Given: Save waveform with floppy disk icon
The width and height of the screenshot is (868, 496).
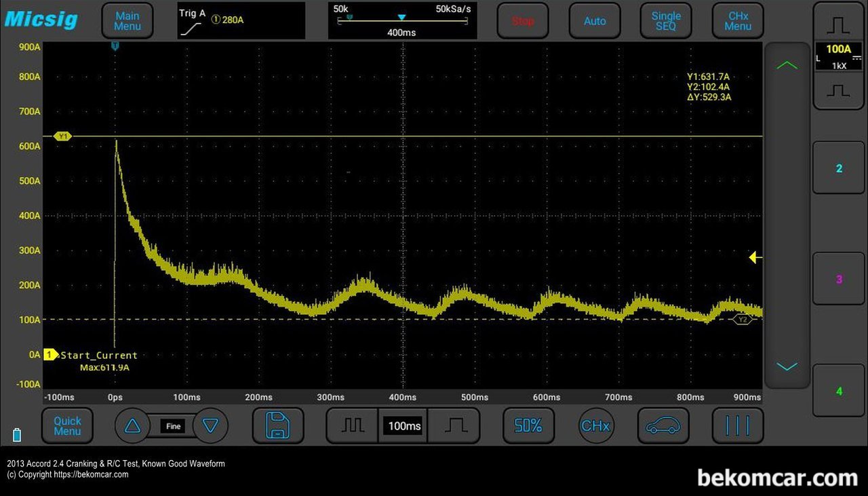Looking at the screenshot, I should (x=277, y=425).
